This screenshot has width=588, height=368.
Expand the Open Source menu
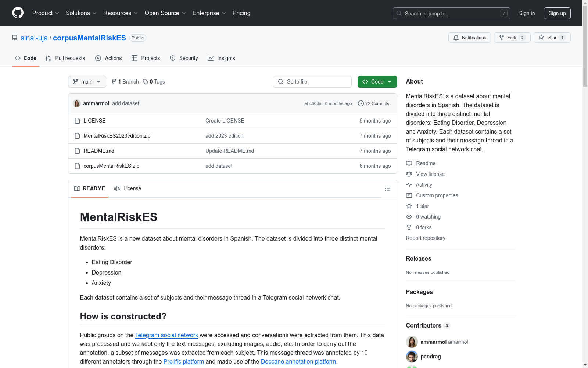point(165,13)
